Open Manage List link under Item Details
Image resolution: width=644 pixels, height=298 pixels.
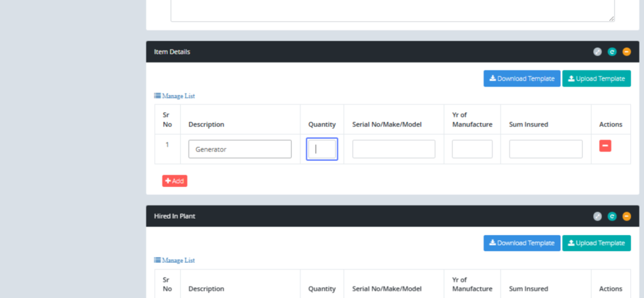tap(175, 96)
